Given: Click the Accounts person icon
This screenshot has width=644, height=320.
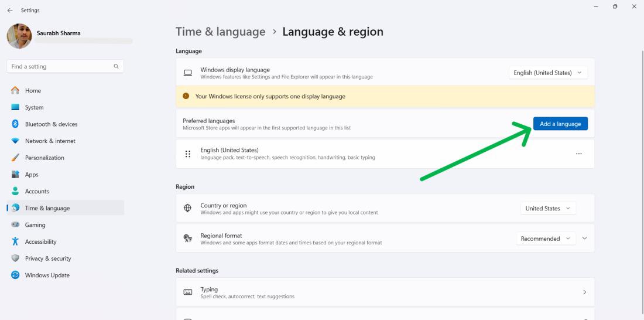Looking at the screenshot, I should point(15,191).
